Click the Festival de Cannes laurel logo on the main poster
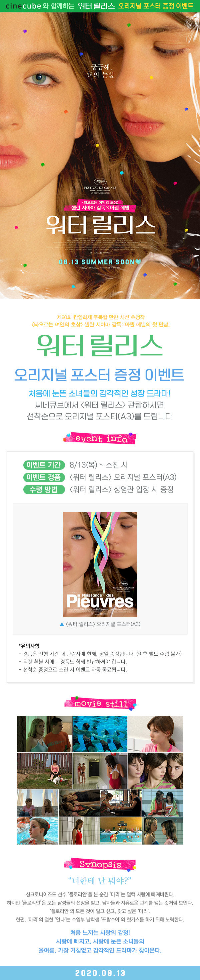 [x=100, y=182]
